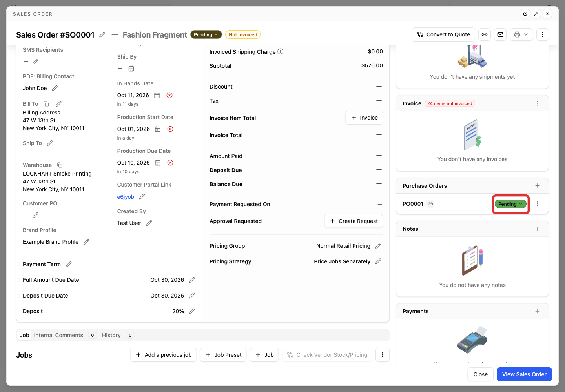Collapse the sales order dialog
Screen dimensions: 565x392
pyautogui.click(x=536, y=14)
